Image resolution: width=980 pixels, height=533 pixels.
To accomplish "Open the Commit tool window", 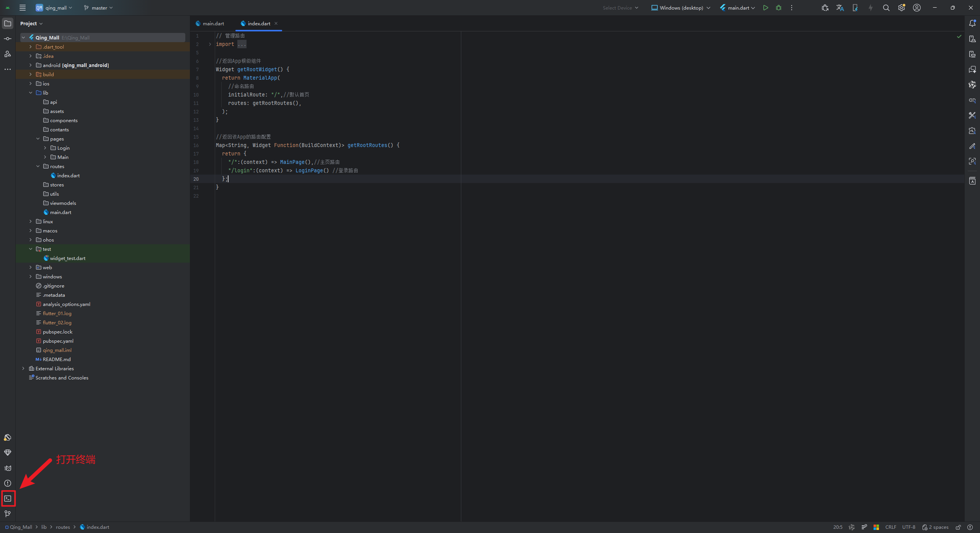I will tap(8, 39).
